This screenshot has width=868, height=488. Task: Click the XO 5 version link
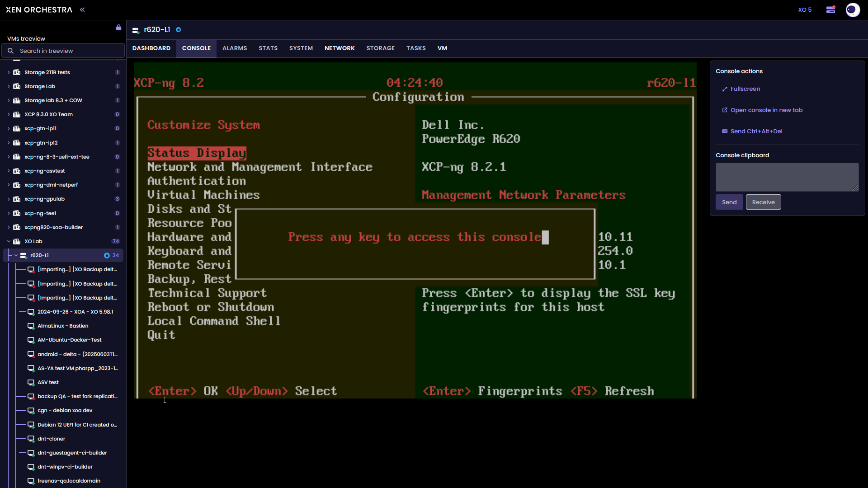click(x=805, y=9)
